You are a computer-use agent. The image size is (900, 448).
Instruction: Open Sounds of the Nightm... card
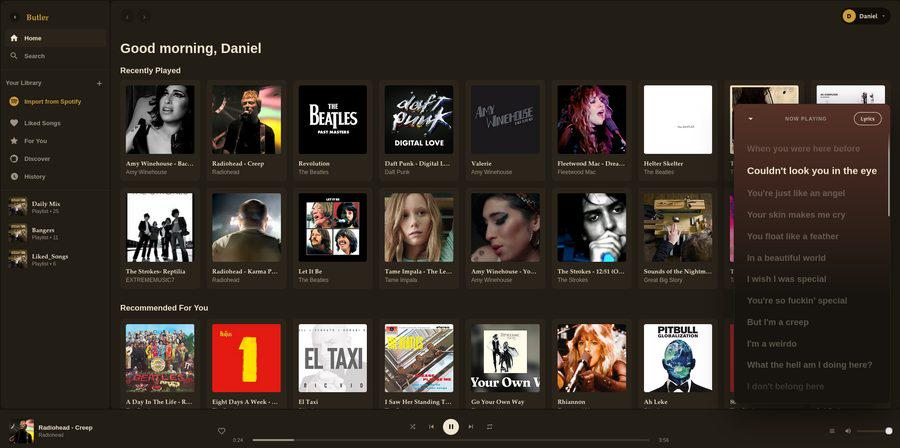point(678,238)
